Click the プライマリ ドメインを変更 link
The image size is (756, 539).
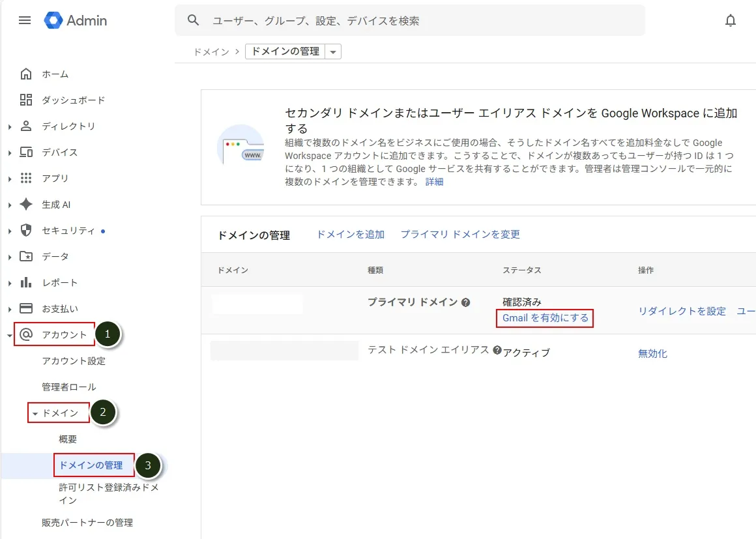coord(459,234)
